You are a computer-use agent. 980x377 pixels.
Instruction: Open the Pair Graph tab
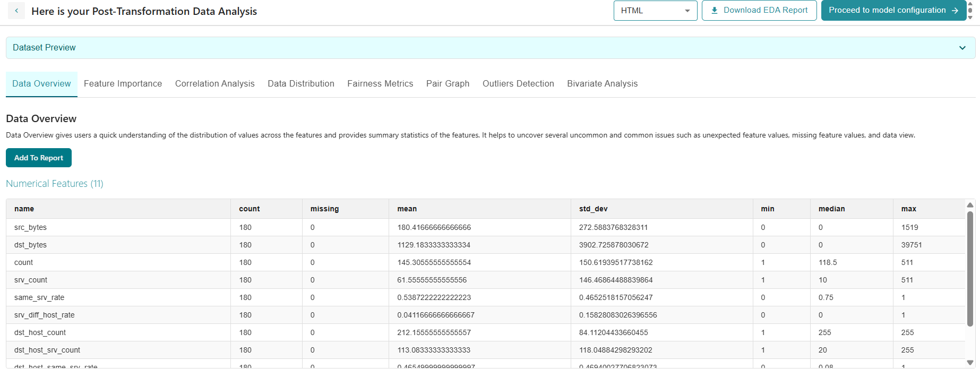(448, 84)
